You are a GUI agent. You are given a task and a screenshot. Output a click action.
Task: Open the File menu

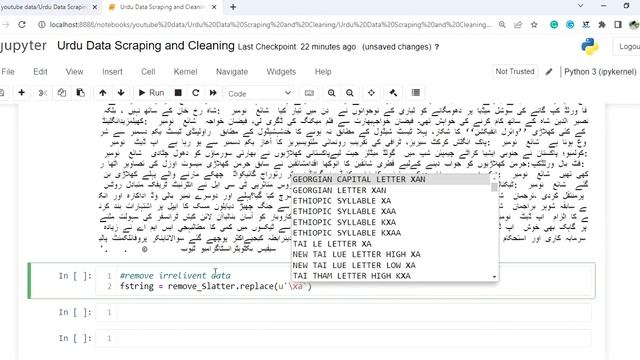[x=8, y=72]
